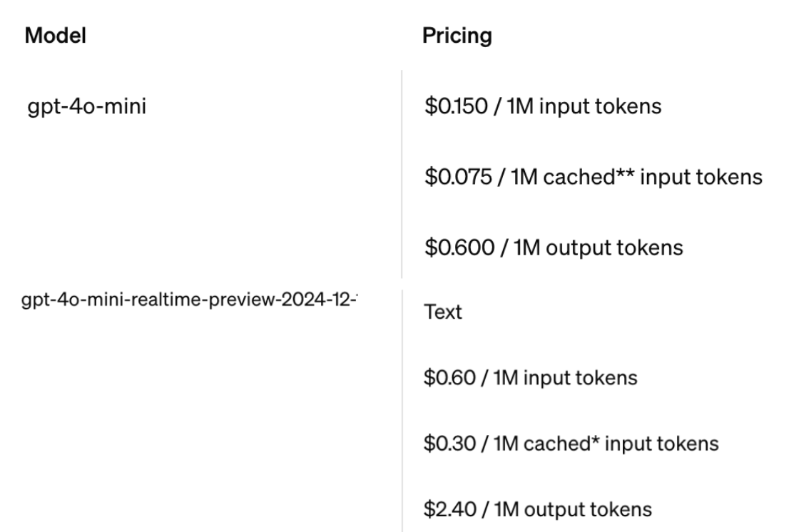Select the gpt-4o-mini model name

pos(86,106)
